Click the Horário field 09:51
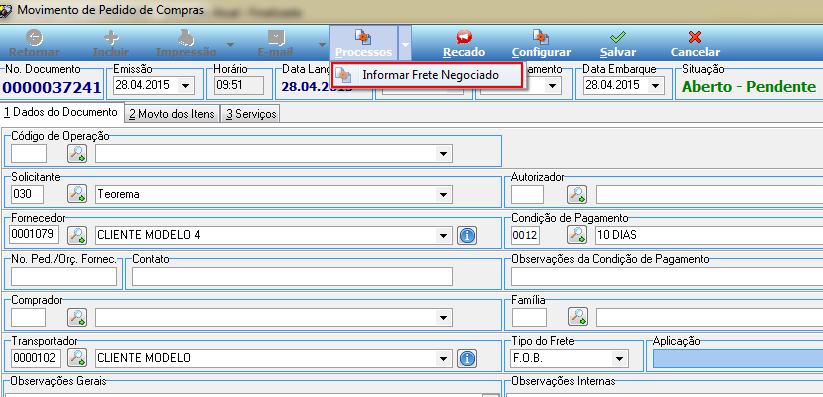This screenshot has height=397, width=823. click(x=238, y=86)
